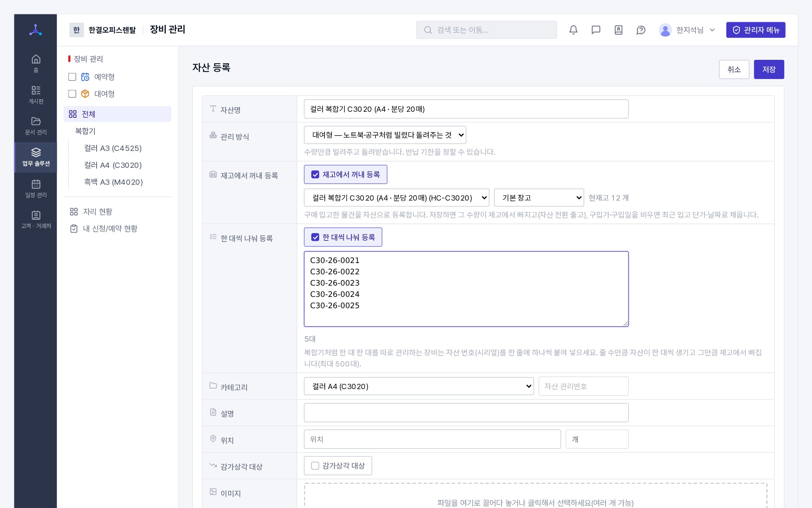Click the search magnifier icon
The width and height of the screenshot is (812, 508).
click(428, 30)
